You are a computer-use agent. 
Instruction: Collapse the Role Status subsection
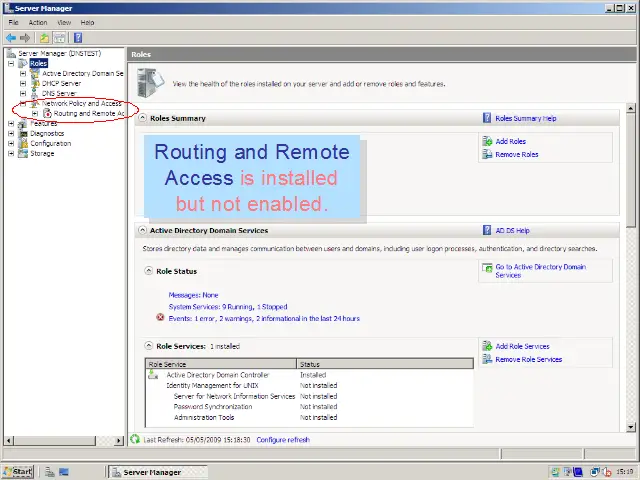149,271
